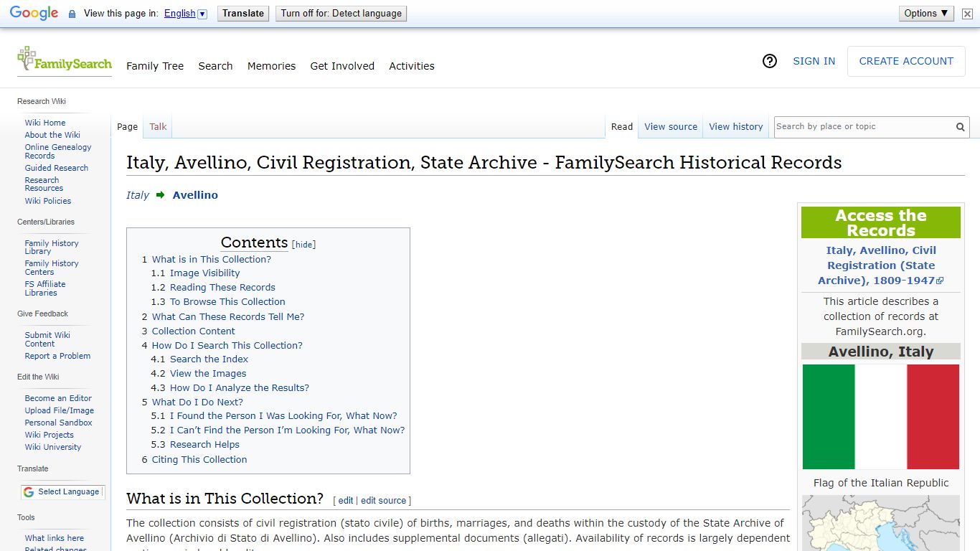This screenshot has height=551, width=980.
Task: Open the Get Involved menu
Action: pos(342,66)
